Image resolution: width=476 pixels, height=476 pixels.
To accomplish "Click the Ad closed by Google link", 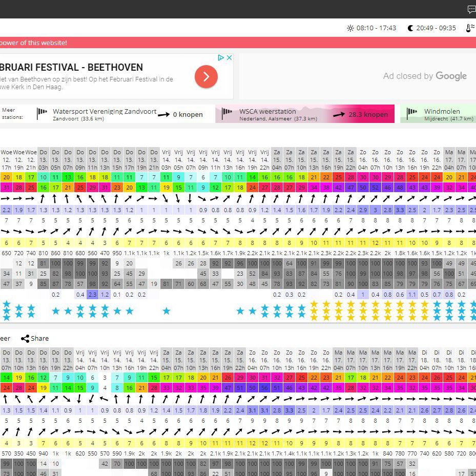I will tap(425, 76).
